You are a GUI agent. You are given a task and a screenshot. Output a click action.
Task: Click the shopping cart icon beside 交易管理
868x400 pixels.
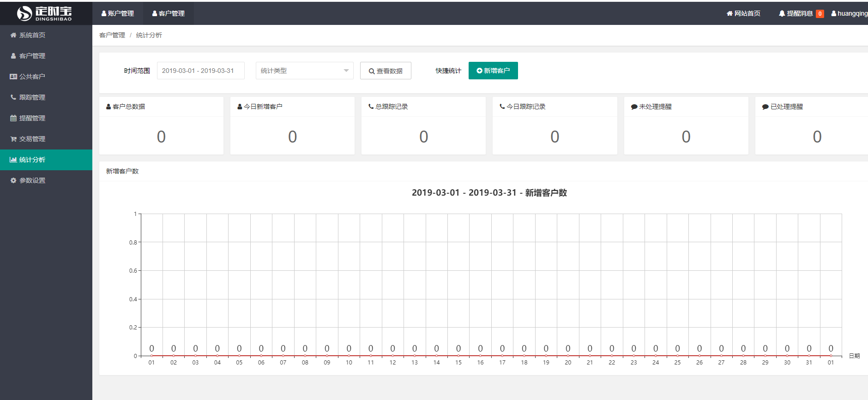click(13, 139)
